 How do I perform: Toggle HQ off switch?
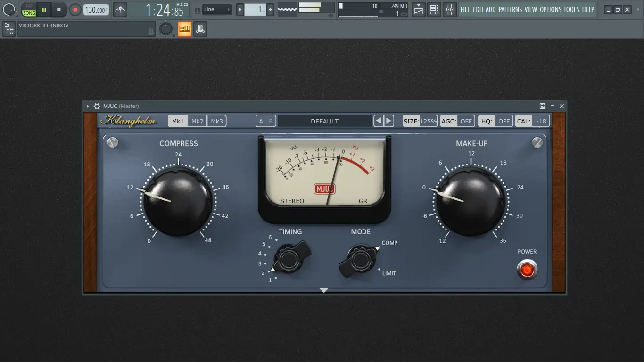[x=495, y=121]
